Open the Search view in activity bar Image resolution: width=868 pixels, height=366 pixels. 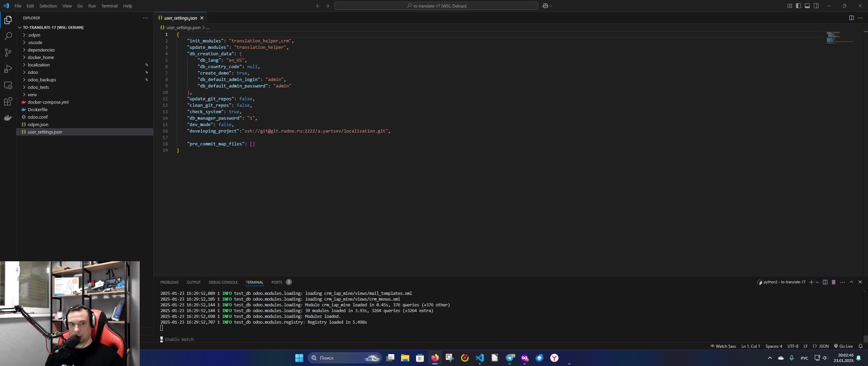click(x=8, y=36)
